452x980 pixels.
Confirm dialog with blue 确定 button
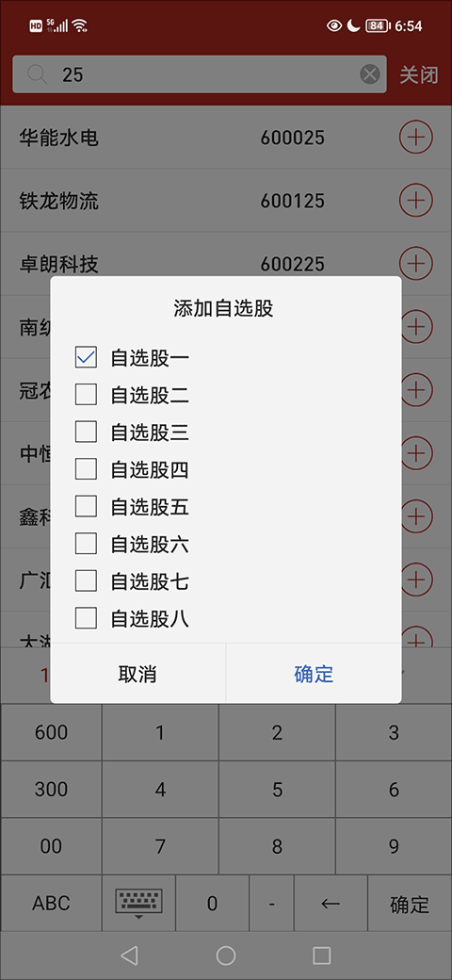314,674
